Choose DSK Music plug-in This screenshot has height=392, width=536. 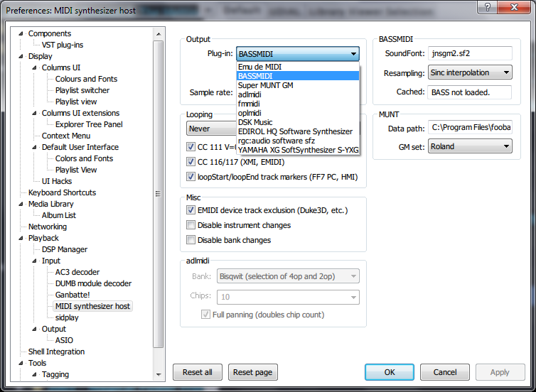click(x=298, y=122)
